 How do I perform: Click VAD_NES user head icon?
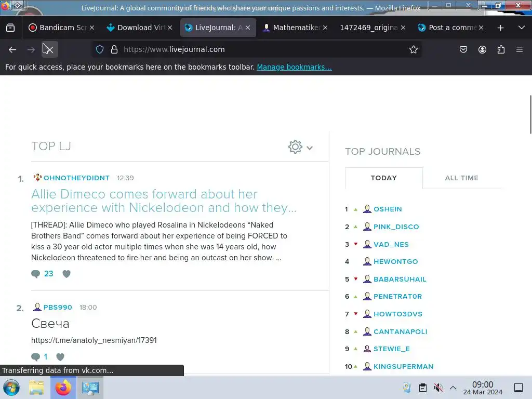(367, 244)
